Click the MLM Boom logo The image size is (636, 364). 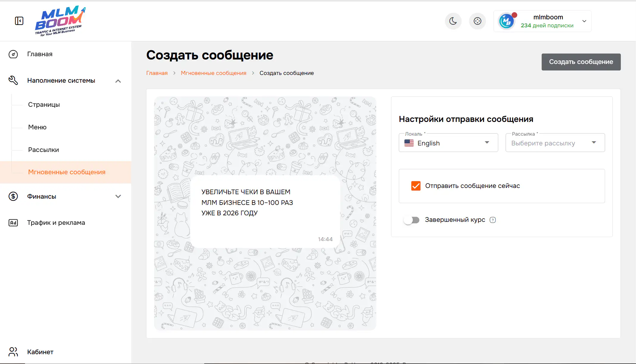(60, 21)
